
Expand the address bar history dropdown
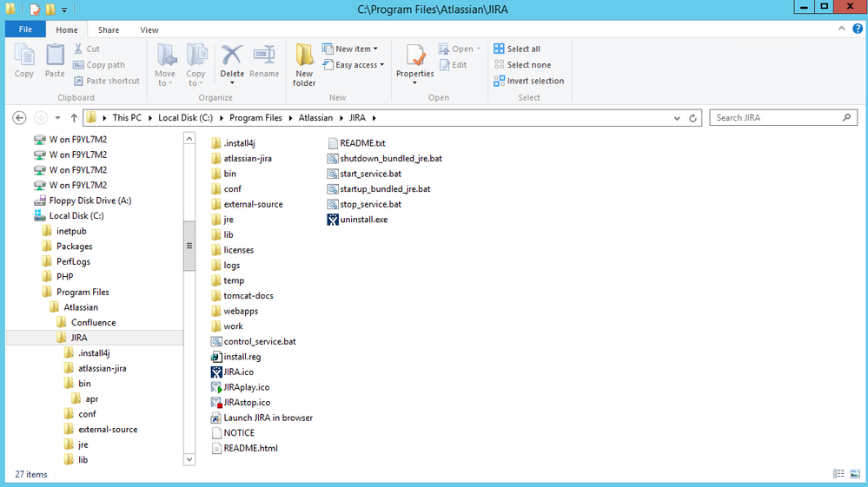pyautogui.click(x=677, y=118)
